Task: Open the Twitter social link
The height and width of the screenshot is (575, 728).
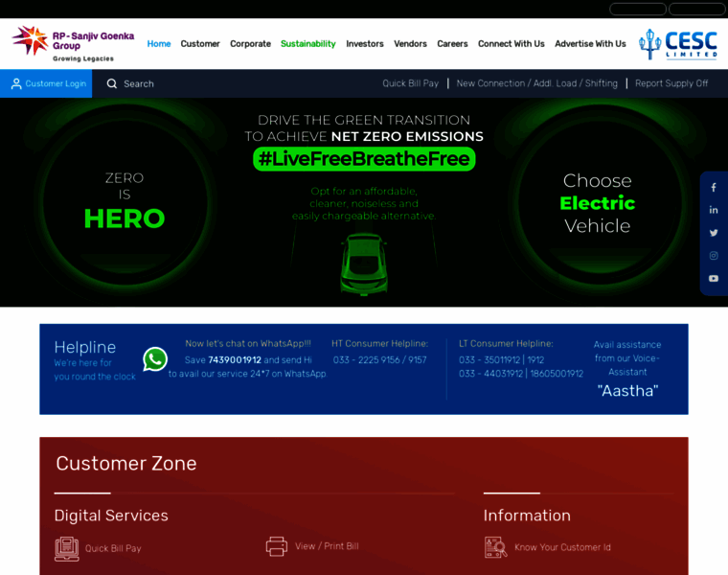Action: coord(714,233)
